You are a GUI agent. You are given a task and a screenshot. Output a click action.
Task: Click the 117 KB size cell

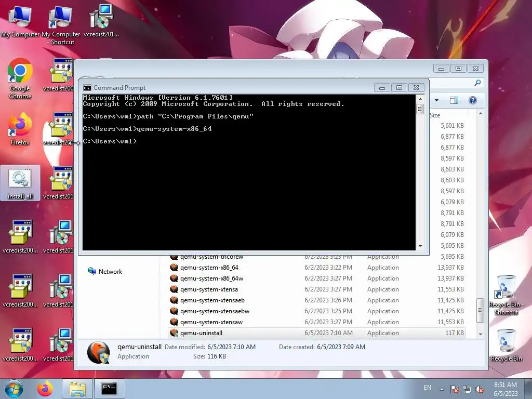point(454,333)
